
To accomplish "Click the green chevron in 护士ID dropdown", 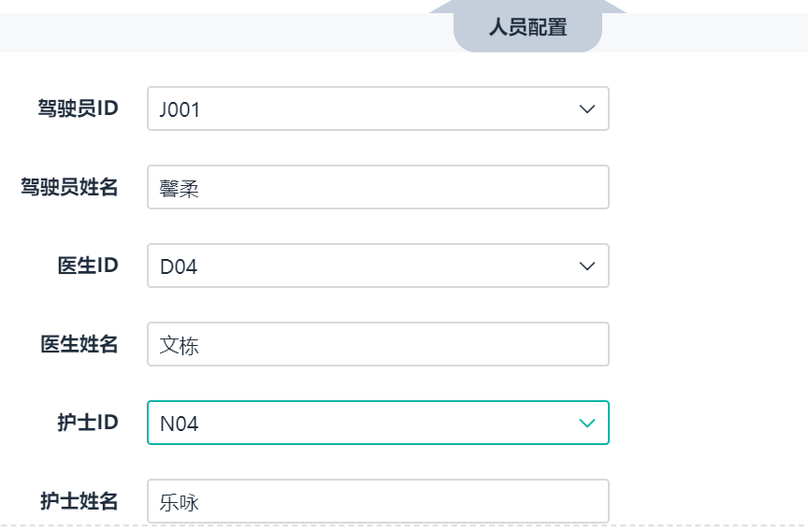I will point(587,424).
